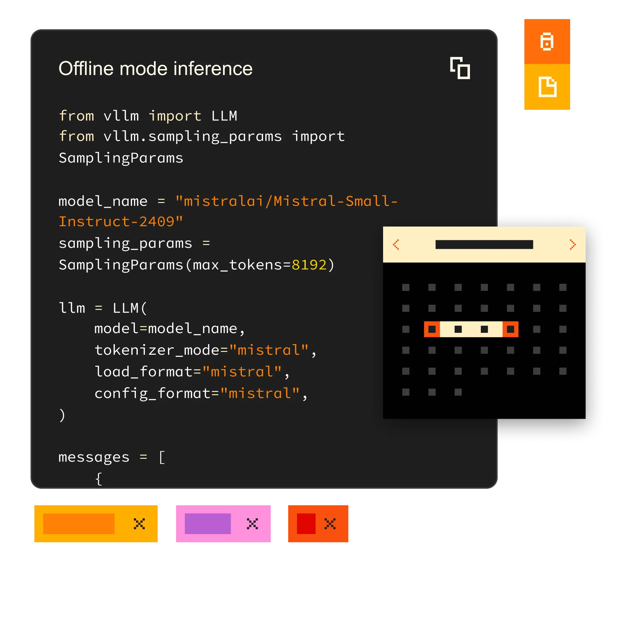Image resolution: width=644 pixels, height=644 pixels.
Task: Pick first cream middle date in range
Action: 458,329
